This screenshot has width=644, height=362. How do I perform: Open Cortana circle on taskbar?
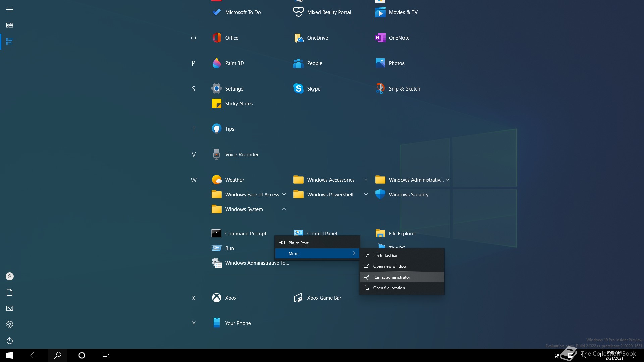(82, 355)
